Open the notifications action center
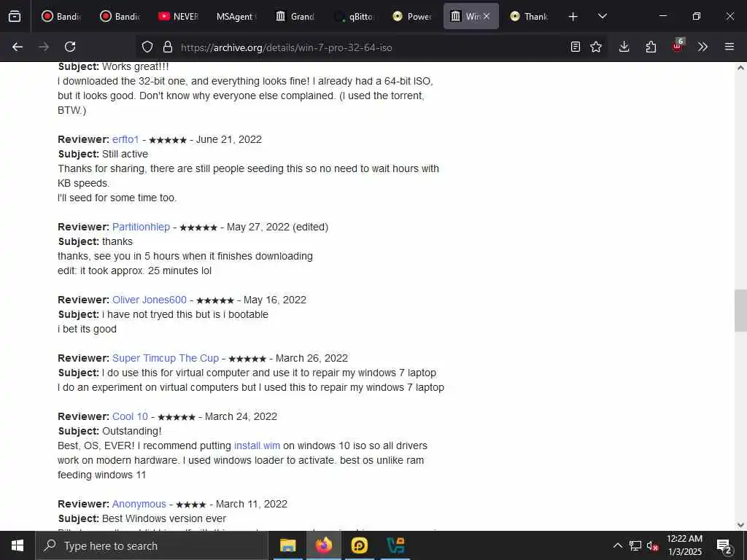The width and height of the screenshot is (747, 560). [x=724, y=546]
